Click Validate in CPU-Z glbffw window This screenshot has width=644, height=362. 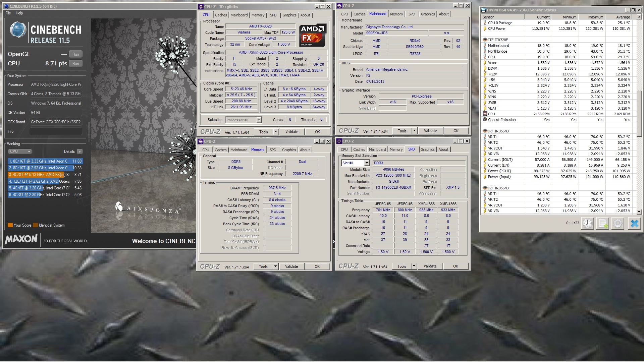click(x=292, y=132)
